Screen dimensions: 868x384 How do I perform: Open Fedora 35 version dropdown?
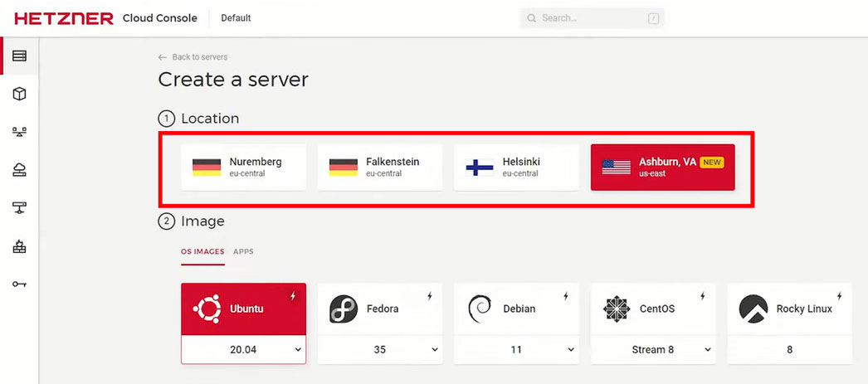tap(380, 350)
